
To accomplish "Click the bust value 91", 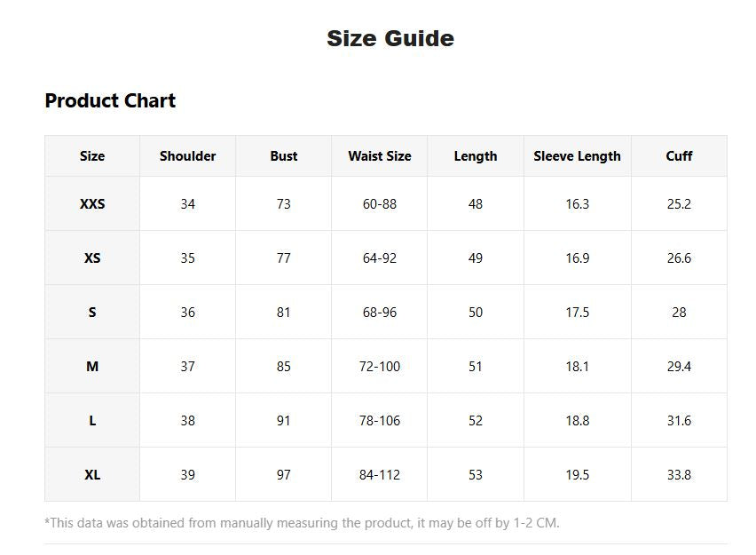I will pyautogui.click(x=284, y=420).
